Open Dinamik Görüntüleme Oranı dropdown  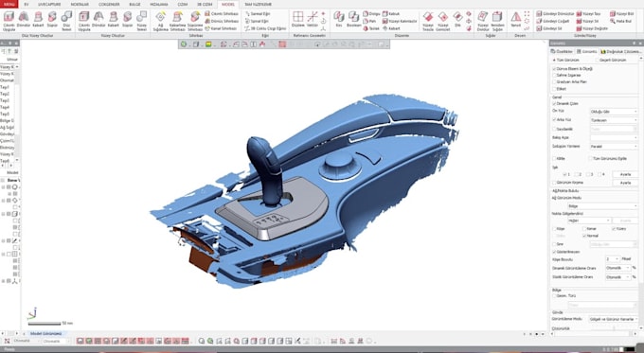pyautogui.click(x=617, y=268)
